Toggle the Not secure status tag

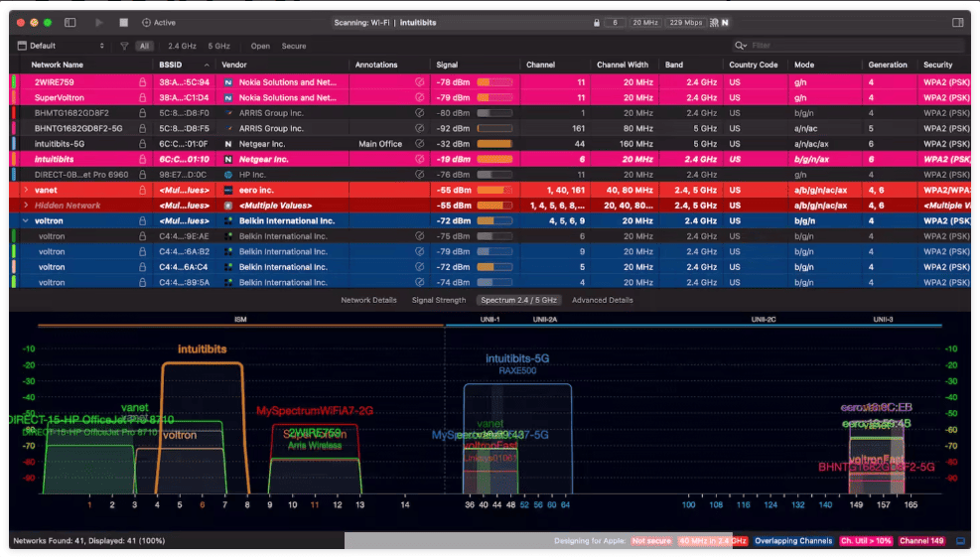click(651, 541)
